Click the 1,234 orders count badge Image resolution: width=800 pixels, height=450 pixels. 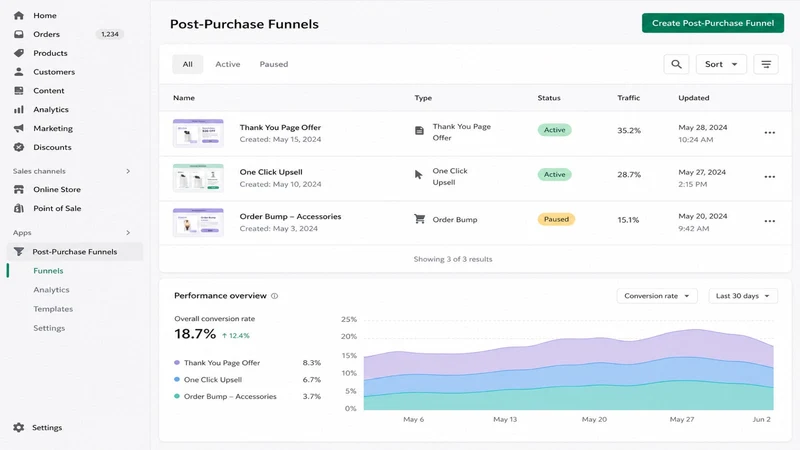[110, 34]
